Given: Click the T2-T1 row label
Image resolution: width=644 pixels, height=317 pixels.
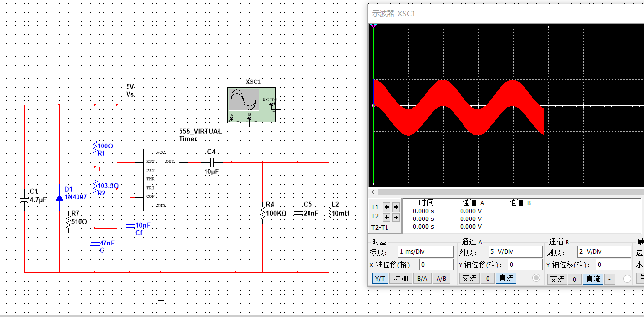Looking at the screenshot, I should click(379, 227).
